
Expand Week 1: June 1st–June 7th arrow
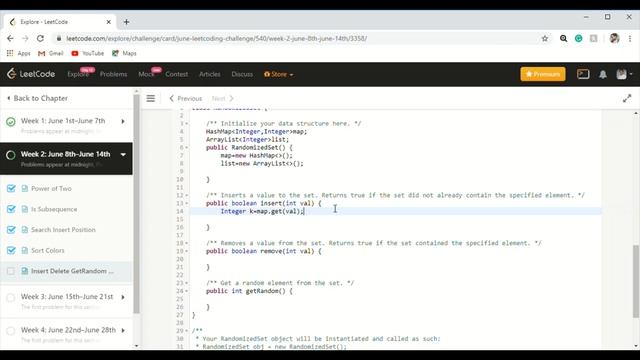[x=123, y=121]
